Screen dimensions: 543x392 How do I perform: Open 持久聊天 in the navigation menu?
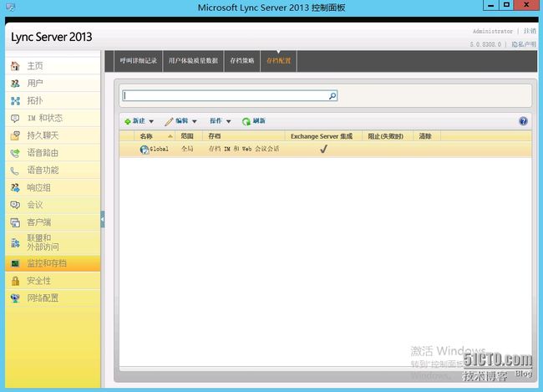(x=43, y=135)
